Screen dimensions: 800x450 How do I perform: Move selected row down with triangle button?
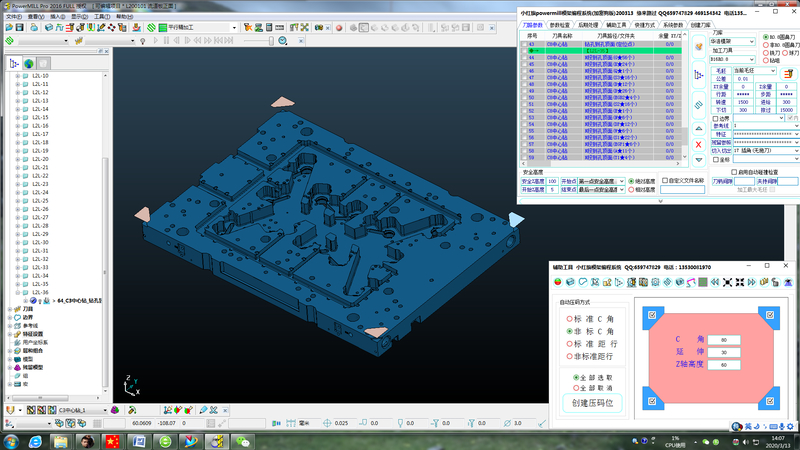699,160
